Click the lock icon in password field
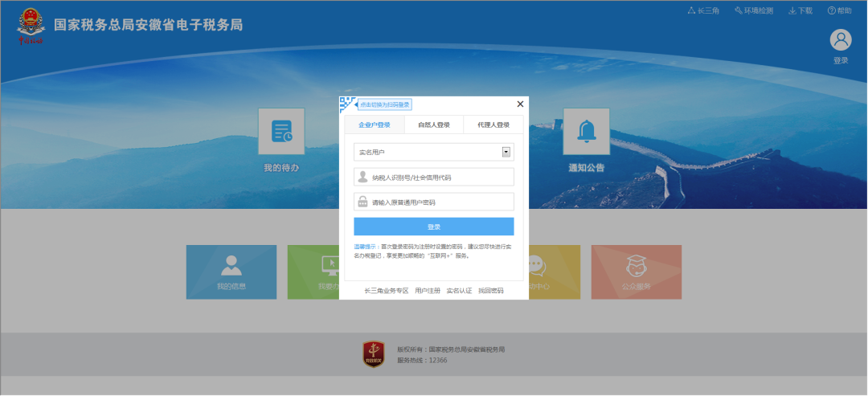The image size is (868, 396). tap(362, 202)
